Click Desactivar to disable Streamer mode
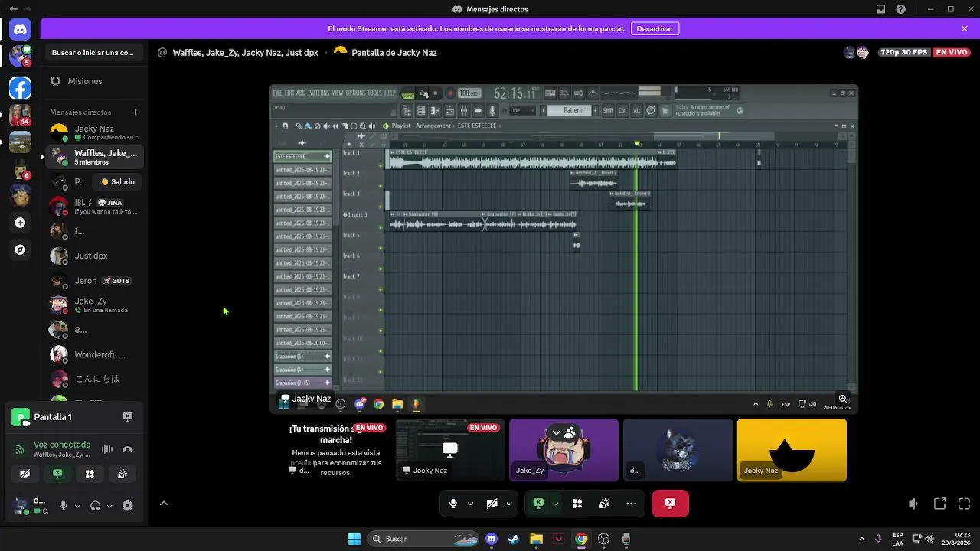Viewport: 980px width, 551px height. [655, 28]
